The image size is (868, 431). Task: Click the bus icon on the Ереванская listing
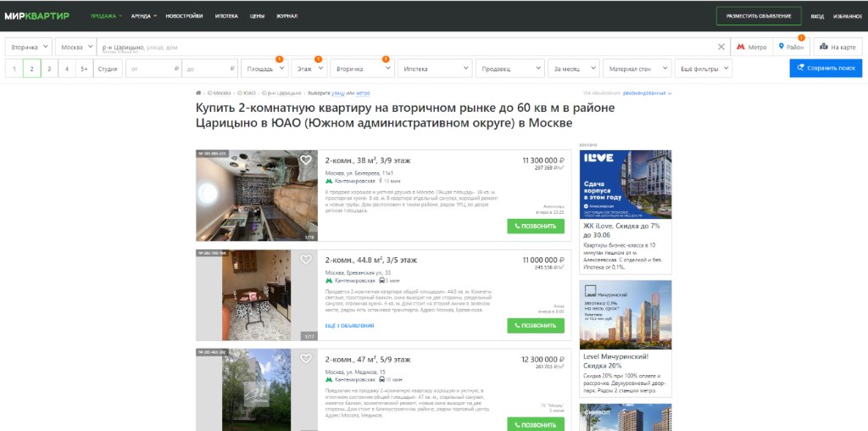382,280
